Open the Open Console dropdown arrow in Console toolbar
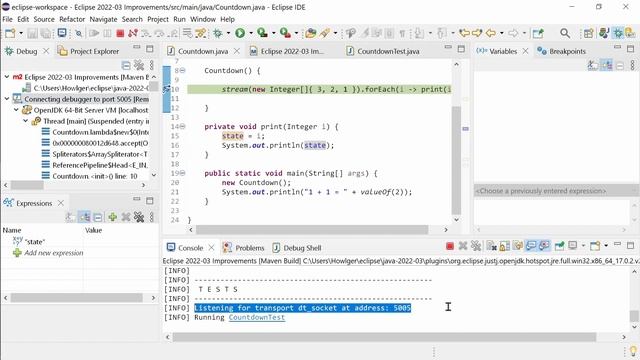Screen dimensions: 640x360 tap(606, 246)
